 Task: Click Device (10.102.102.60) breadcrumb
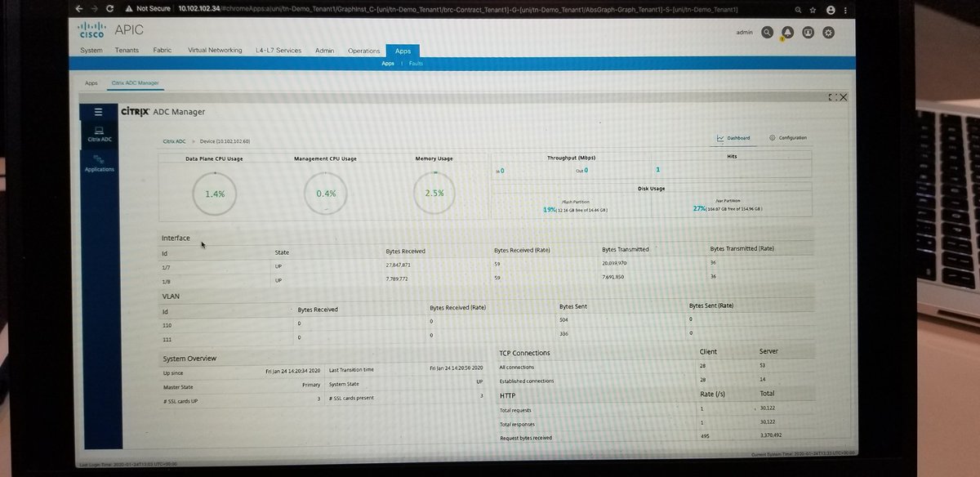click(x=225, y=140)
